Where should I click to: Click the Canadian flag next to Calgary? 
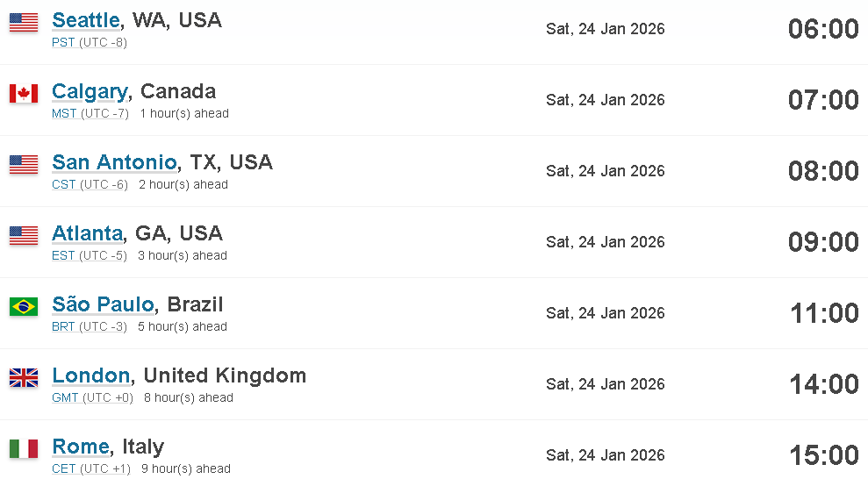coord(24,94)
